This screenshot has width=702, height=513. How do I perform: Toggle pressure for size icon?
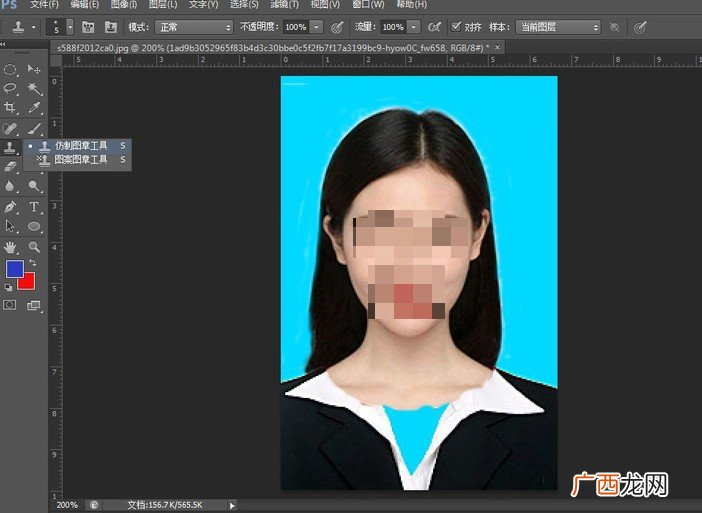click(641, 27)
